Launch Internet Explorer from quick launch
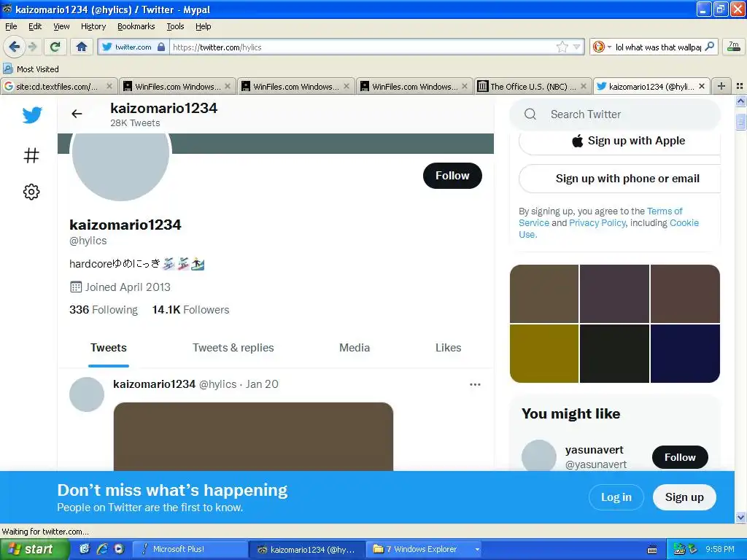The height and width of the screenshot is (560, 747). tap(101, 549)
